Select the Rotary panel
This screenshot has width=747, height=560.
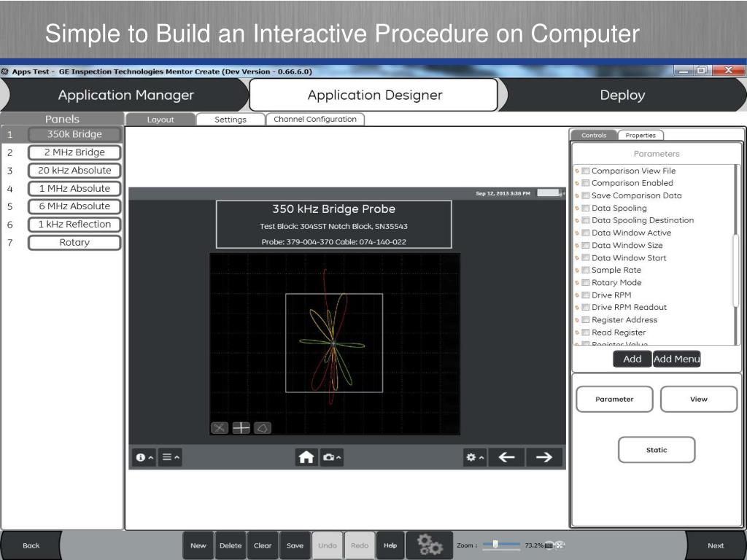(x=74, y=242)
